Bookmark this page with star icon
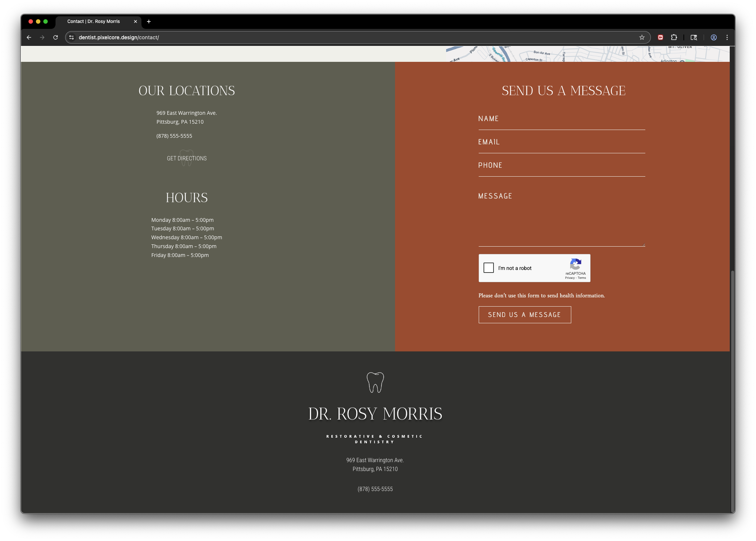Image resolution: width=756 pixels, height=541 pixels. pyautogui.click(x=642, y=37)
